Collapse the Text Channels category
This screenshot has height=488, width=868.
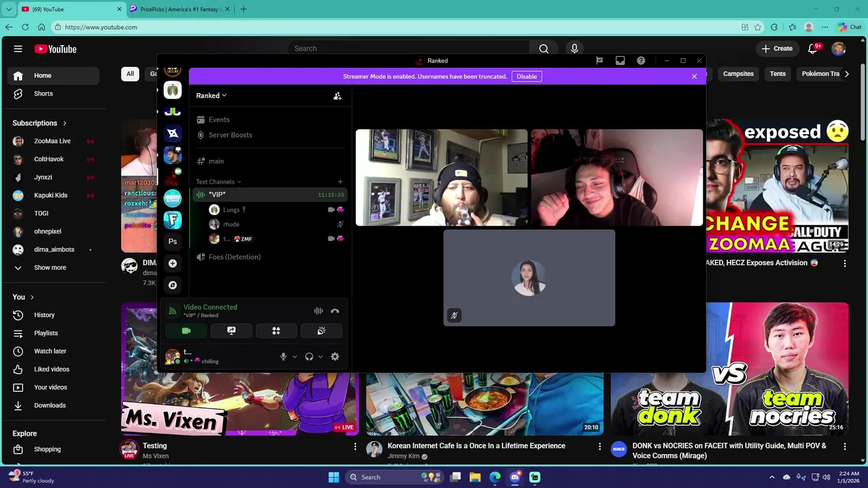coord(218,182)
